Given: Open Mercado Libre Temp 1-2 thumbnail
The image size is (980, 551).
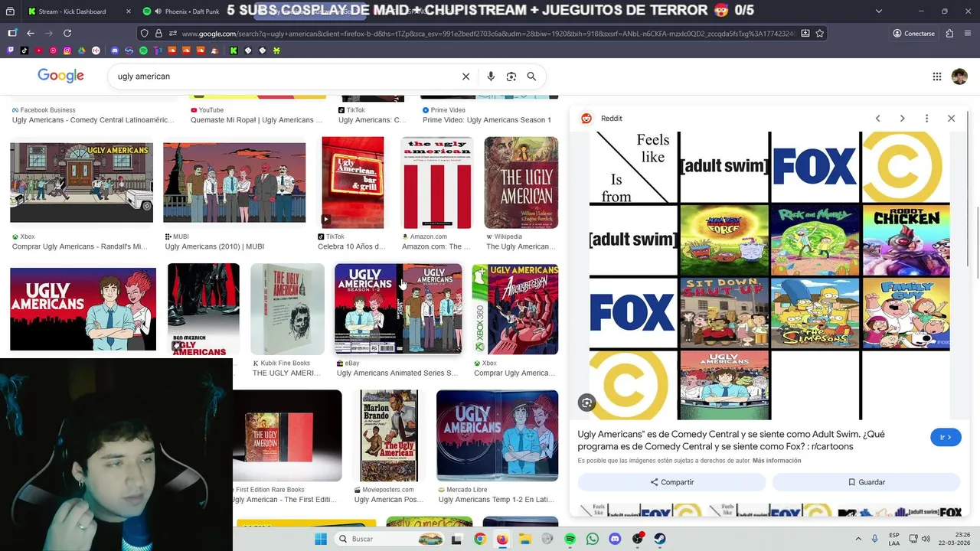Looking at the screenshot, I should pos(497,436).
